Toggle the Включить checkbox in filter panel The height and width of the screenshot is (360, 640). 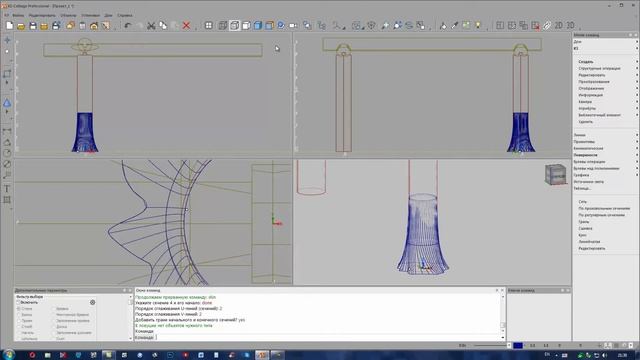click(18, 302)
